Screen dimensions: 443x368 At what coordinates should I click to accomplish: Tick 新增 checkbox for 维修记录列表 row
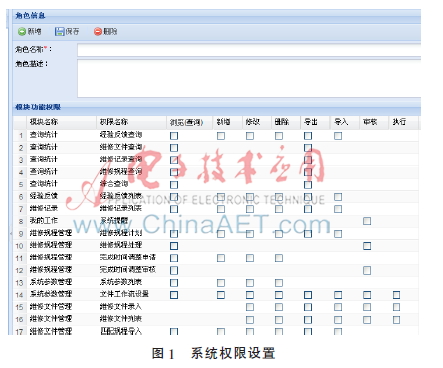pyautogui.click(x=221, y=209)
